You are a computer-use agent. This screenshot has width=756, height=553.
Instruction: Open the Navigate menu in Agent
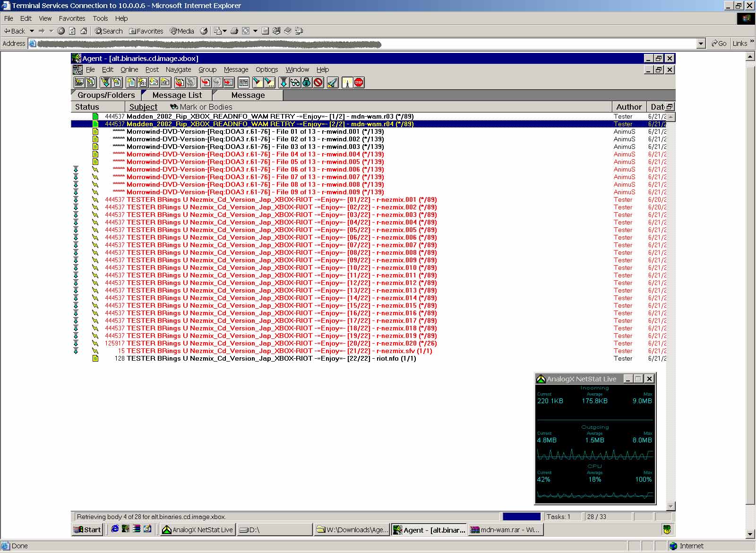(178, 69)
